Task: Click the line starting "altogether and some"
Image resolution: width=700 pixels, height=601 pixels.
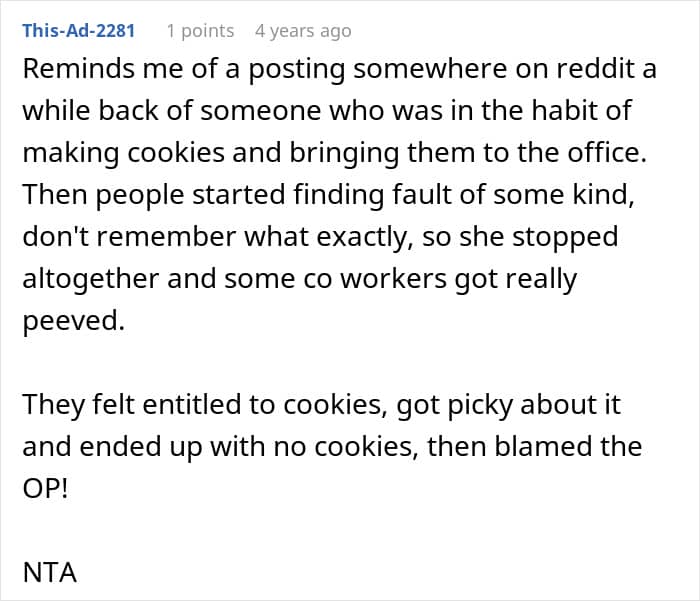Action: point(299,280)
